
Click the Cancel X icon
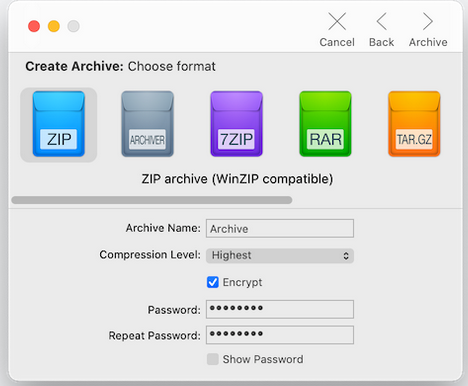click(337, 21)
